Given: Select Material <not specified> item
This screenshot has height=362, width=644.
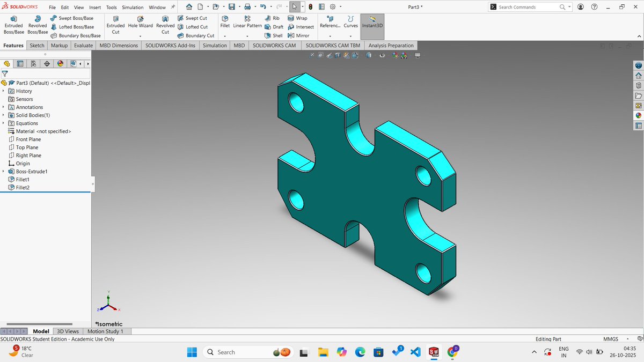Looking at the screenshot, I should (x=40, y=131).
